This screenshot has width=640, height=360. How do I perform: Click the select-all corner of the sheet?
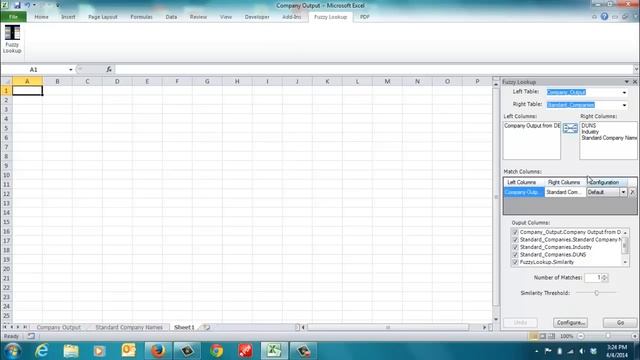(7, 81)
